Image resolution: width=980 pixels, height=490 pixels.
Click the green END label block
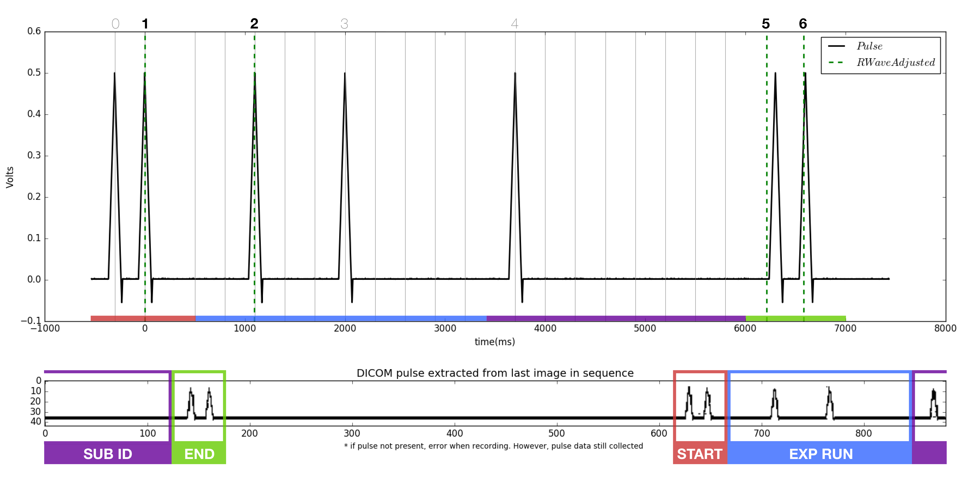tap(199, 453)
